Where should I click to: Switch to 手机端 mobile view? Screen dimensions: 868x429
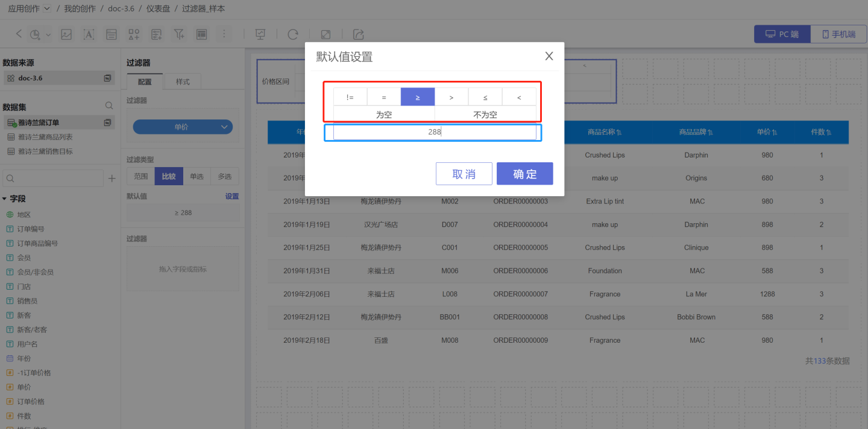(x=838, y=34)
